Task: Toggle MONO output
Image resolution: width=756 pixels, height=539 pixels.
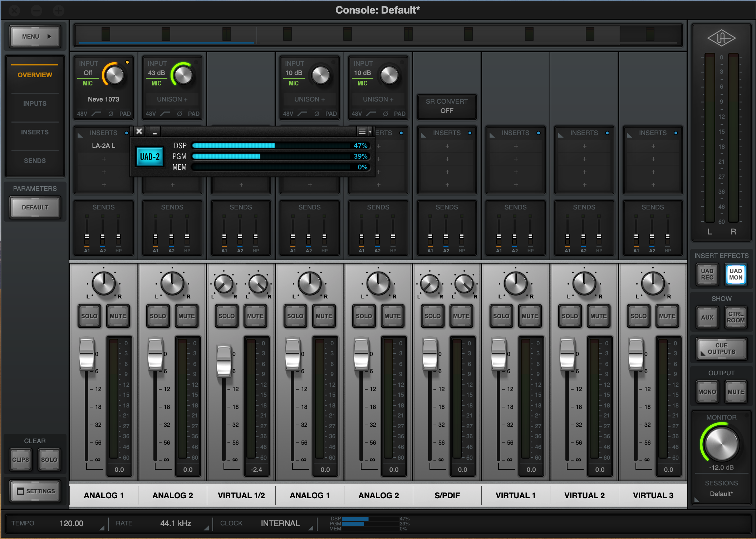Action: [707, 392]
